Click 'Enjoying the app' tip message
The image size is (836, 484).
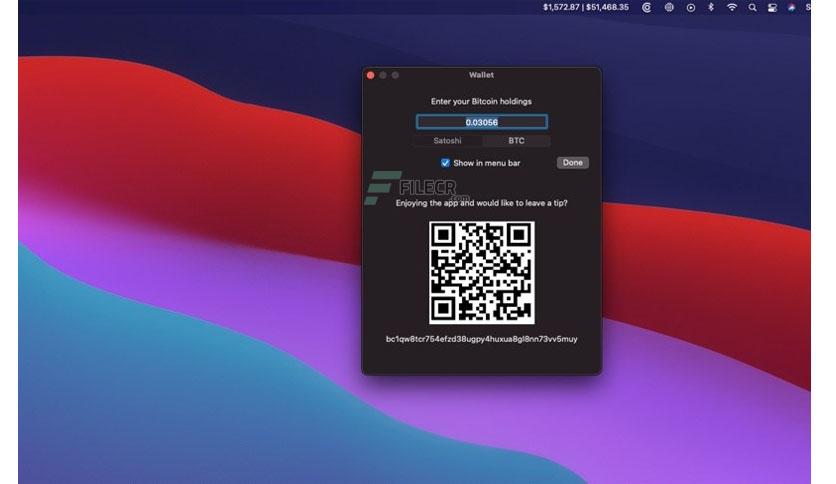tap(481, 203)
